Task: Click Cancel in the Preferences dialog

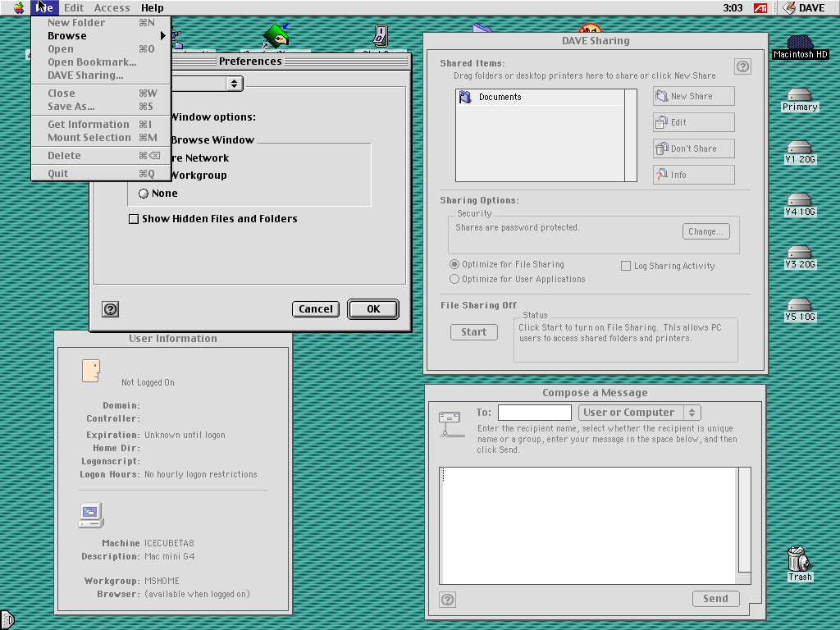Action: coord(316,309)
